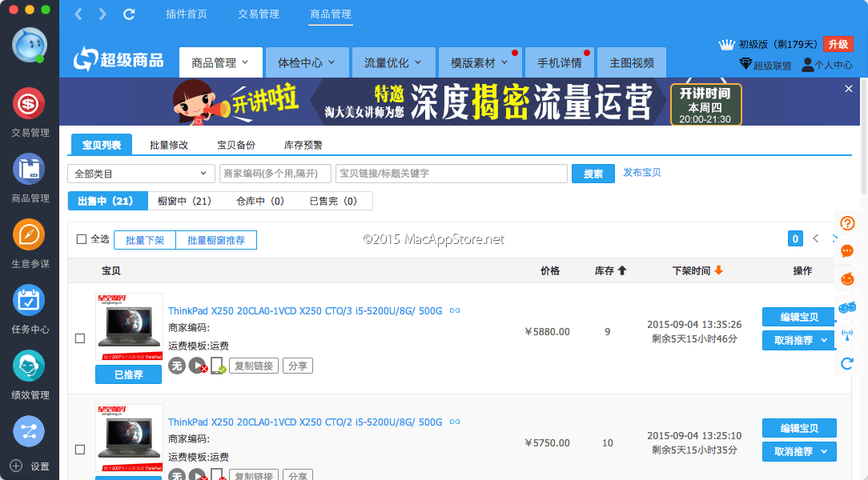This screenshot has width=868, height=480.
Task: Open 任务中心 calendar icon in sidebar
Action: click(29, 300)
